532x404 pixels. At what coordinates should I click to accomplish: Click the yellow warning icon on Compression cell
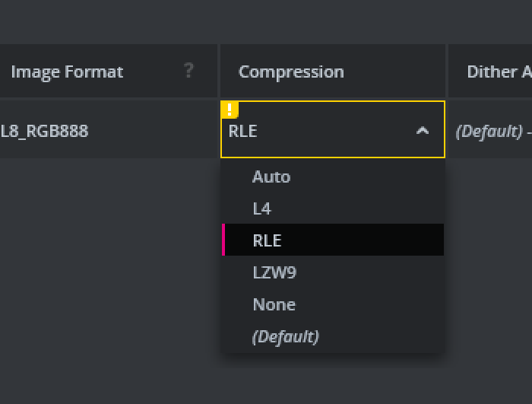(230, 110)
